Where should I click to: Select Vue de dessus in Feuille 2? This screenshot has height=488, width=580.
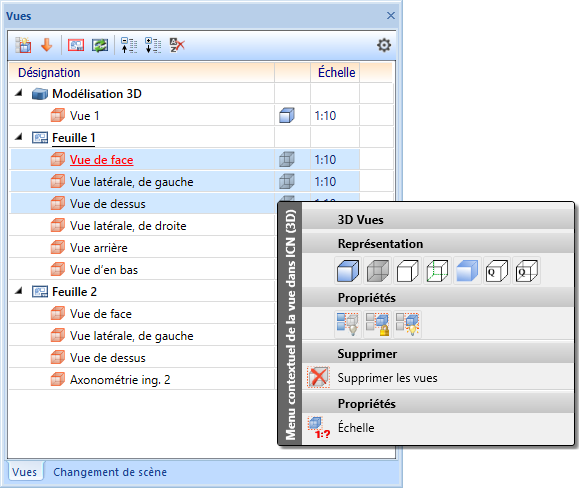[108, 357]
